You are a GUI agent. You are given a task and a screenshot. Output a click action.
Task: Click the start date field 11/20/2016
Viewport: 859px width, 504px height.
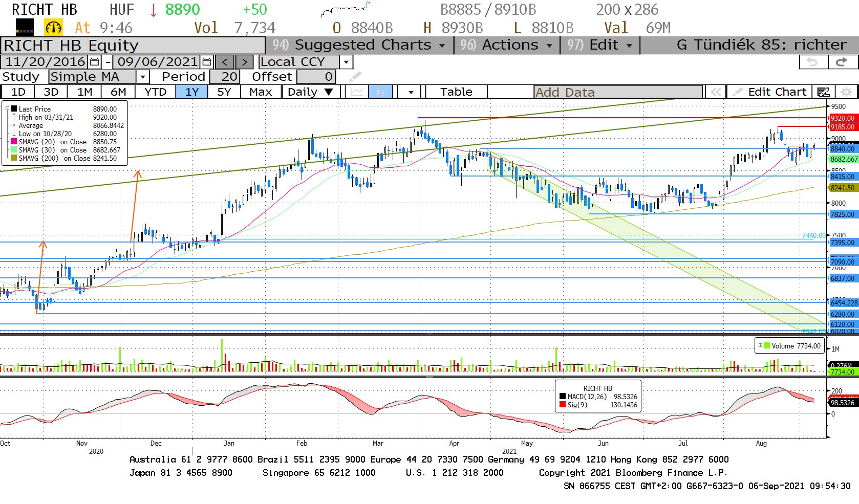(45, 62)
